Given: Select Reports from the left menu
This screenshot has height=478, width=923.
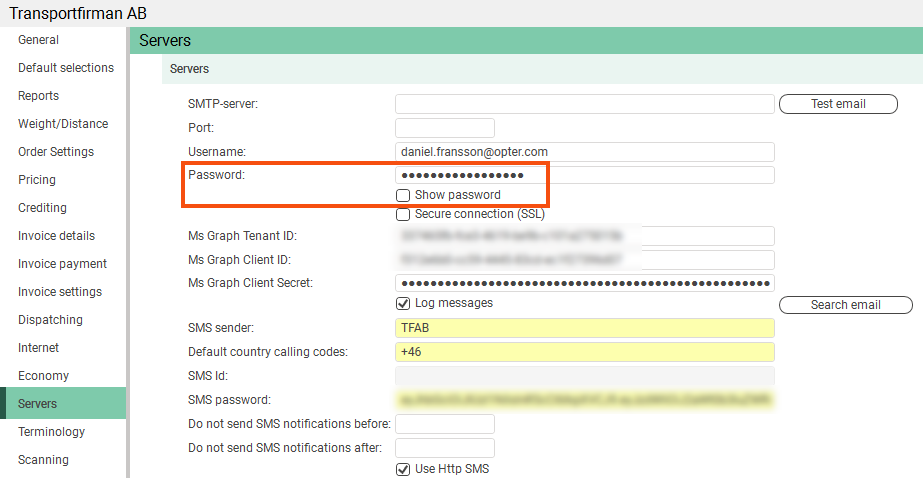Looking at the screenshot, I should [38, 96].
